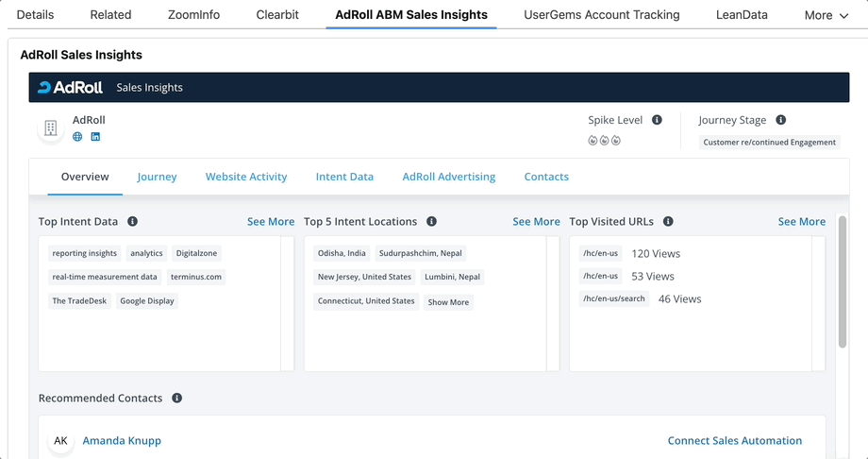Click the company building icon beside AdRoll
868x459 pixels.
point(51,128)
